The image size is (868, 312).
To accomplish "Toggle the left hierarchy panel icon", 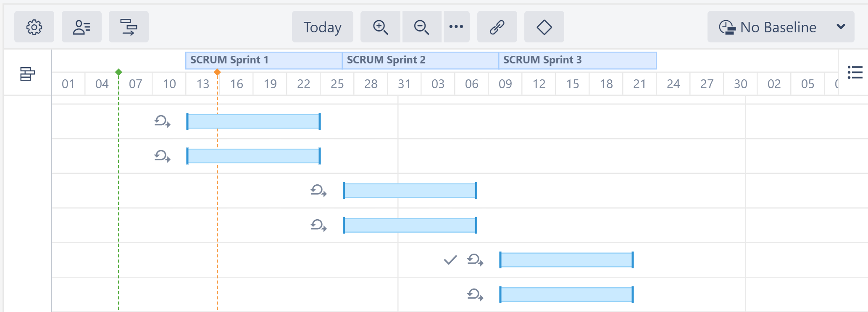I will click(x=28, y=74).
